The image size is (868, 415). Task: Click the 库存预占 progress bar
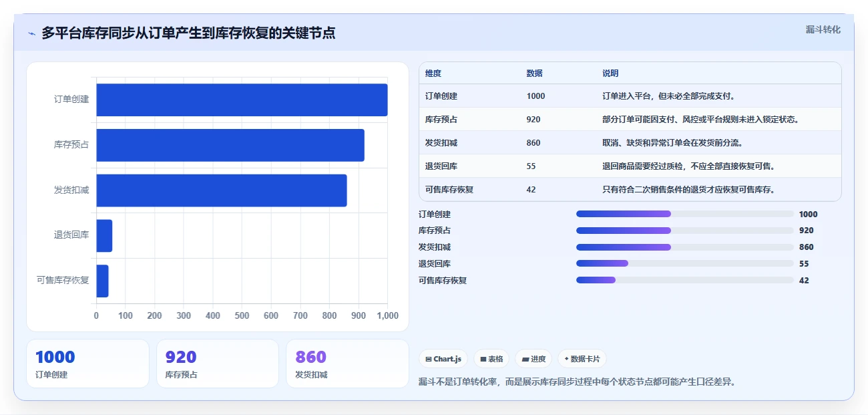(685, 231)
